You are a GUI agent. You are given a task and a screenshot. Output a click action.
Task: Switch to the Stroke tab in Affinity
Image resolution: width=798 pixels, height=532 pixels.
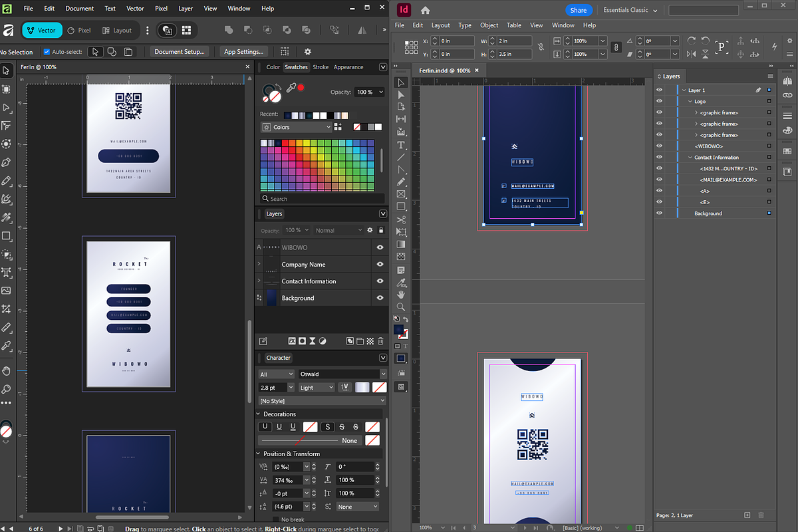(321, 67)
